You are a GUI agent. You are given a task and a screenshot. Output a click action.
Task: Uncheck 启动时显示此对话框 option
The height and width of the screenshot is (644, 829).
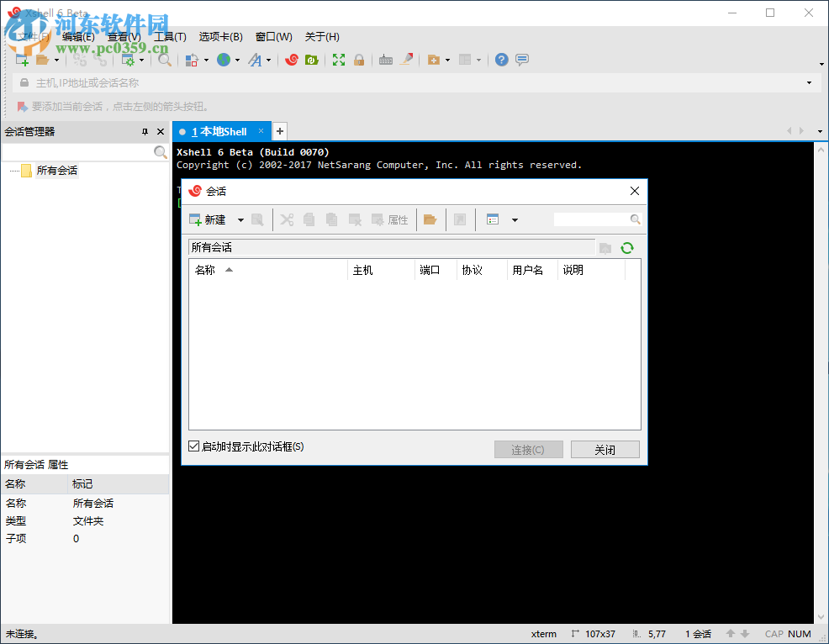point(194,446)
